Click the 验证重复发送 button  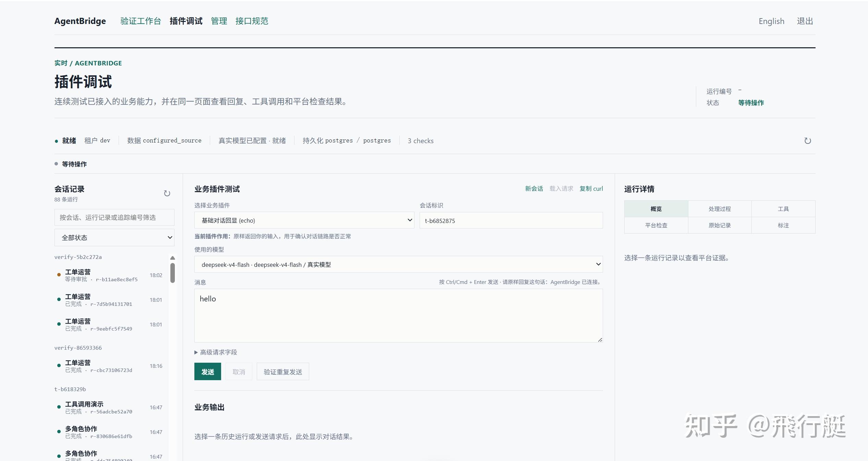coord(283,372)
